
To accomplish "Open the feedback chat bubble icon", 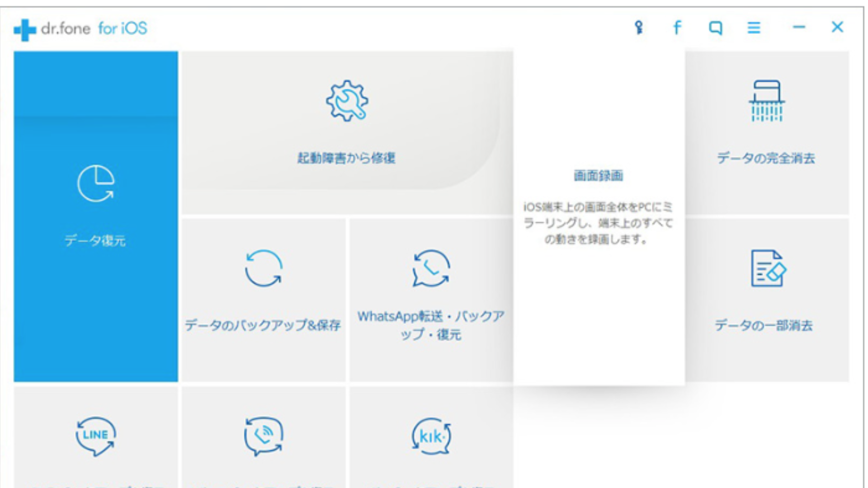I will click(715, 28).
